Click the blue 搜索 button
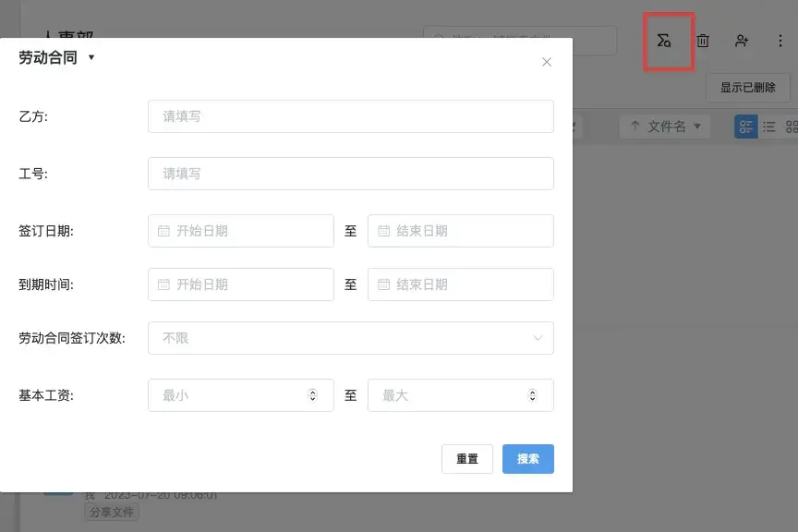Screen dimensions: 798x532 coord(527,459)
